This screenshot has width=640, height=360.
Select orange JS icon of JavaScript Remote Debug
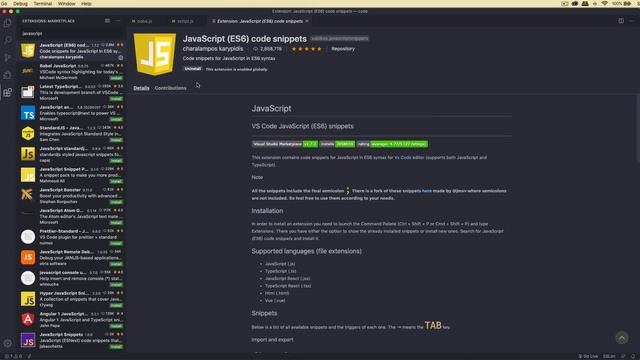click(28, 257)
